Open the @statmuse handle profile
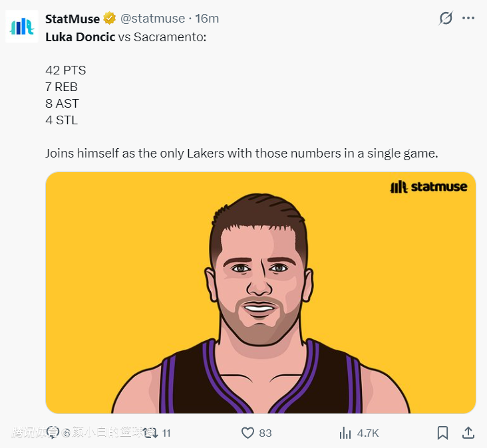 (x=153, y=19)
